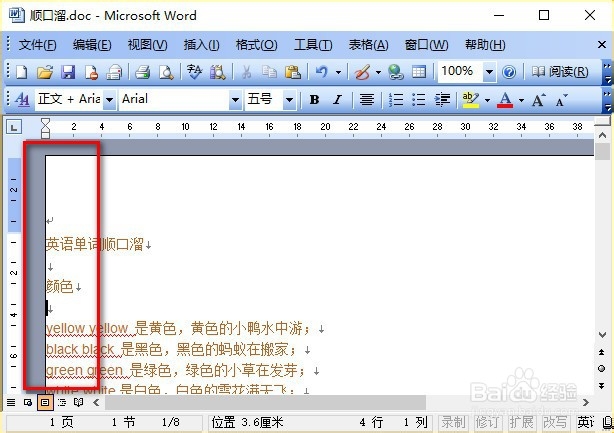
Task: Expand the style dropdown 正文 + Arial
Action: 110,100
